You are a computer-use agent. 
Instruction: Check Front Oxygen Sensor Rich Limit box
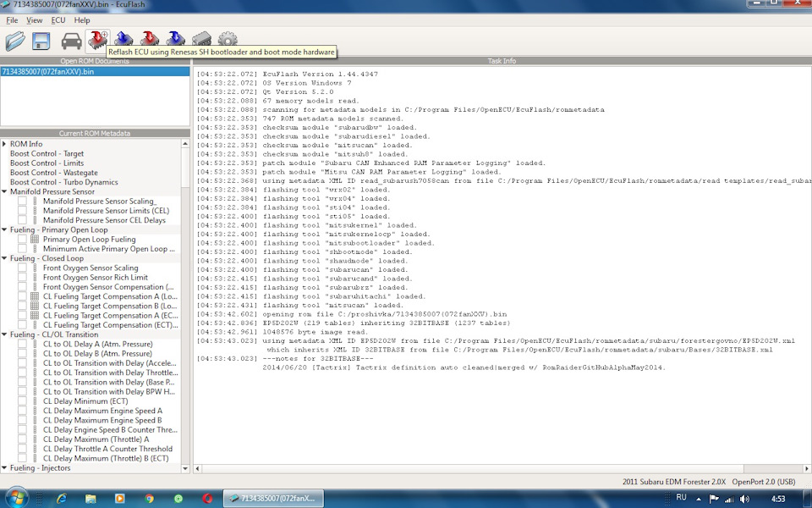22,278
